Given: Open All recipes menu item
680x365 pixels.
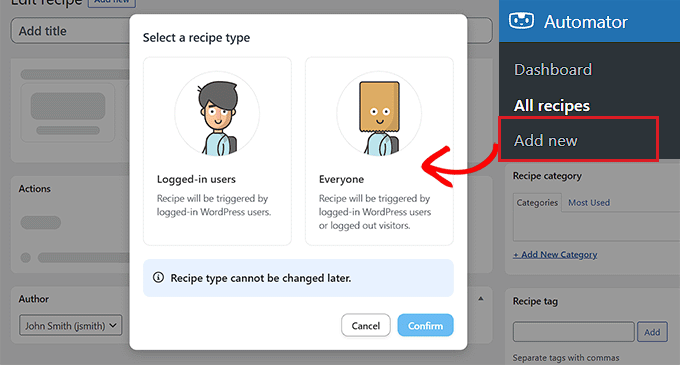Looking at the screenshot, I should (552, 106).
